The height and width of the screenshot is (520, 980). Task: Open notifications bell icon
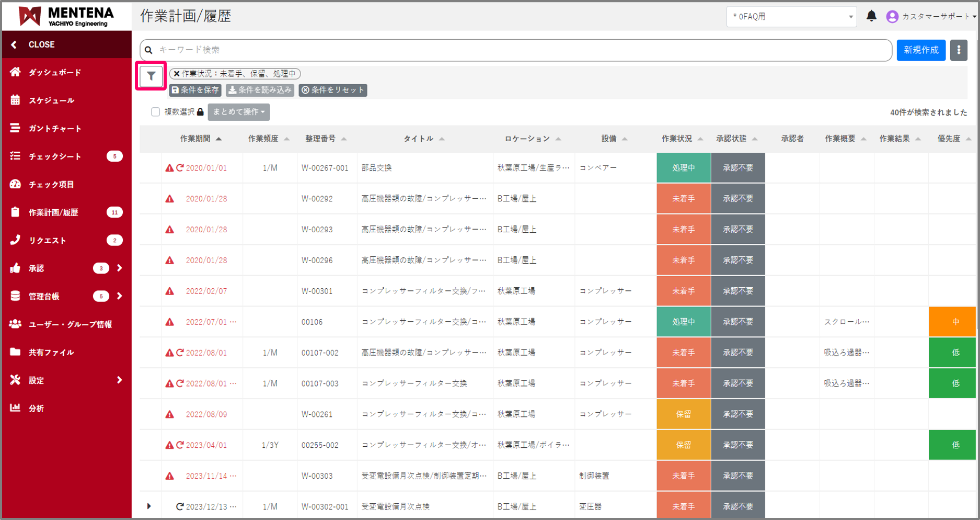click(871, 16)
